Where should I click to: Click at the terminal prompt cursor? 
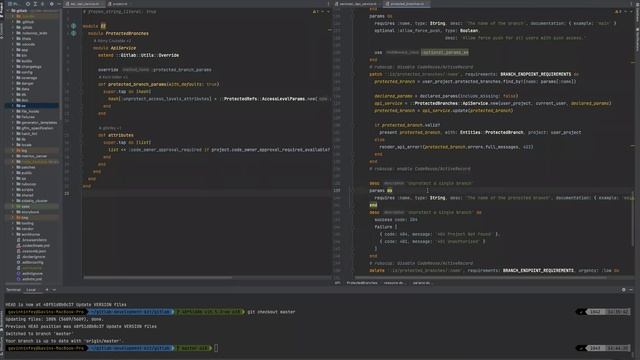(x=216, y=348)
